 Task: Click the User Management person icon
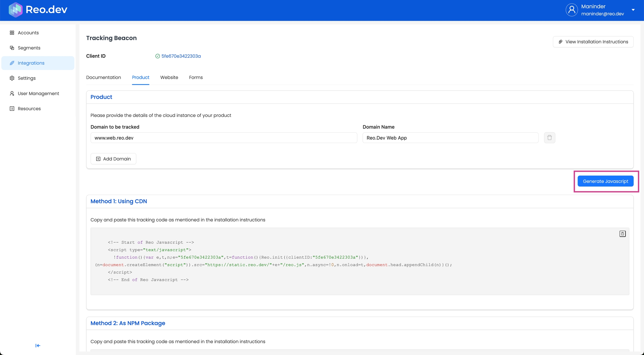pos(12,93)
